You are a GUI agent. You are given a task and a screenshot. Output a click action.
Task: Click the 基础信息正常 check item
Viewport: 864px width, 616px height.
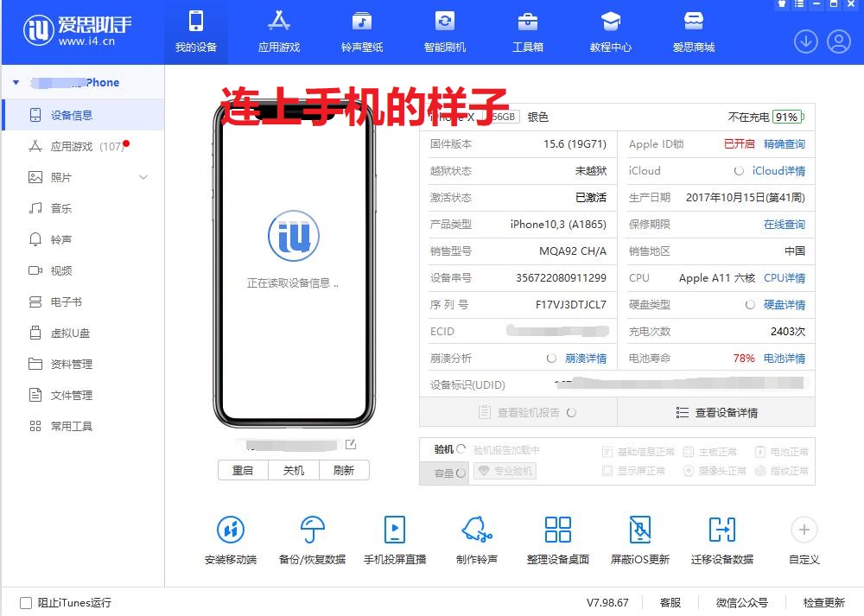pyautogui.click(x=638, y=453)
